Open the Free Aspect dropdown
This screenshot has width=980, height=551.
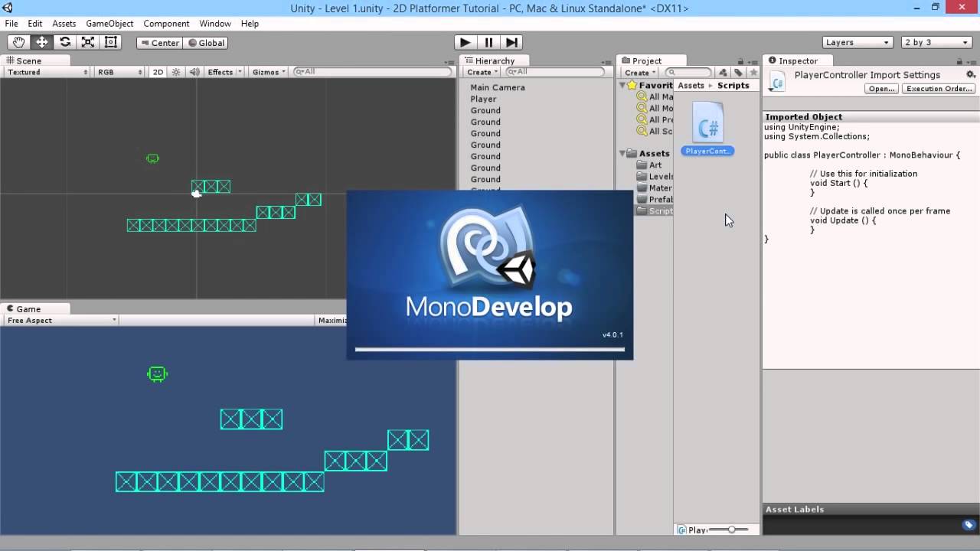point(61,320)
